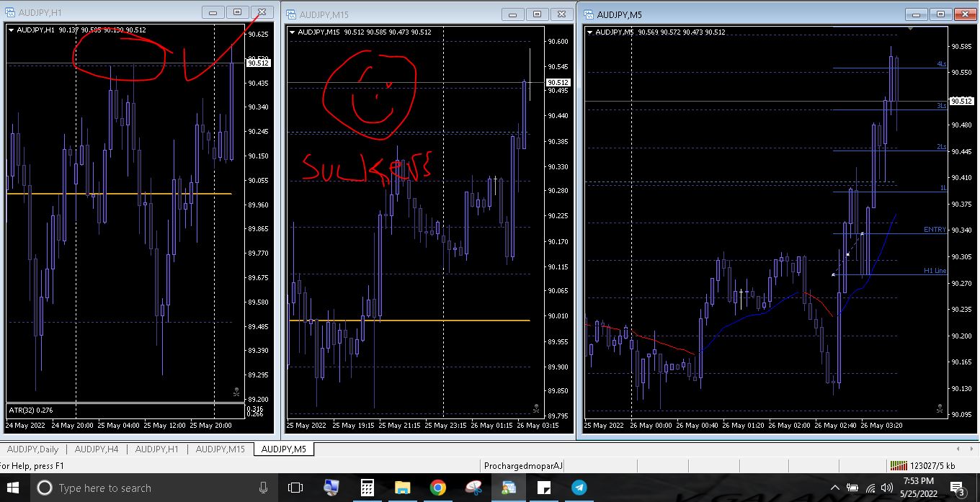This screenshot has width=980, height=502.
Task: Open the Snipping Tool taskbar icon
Action: click(473, 488)
